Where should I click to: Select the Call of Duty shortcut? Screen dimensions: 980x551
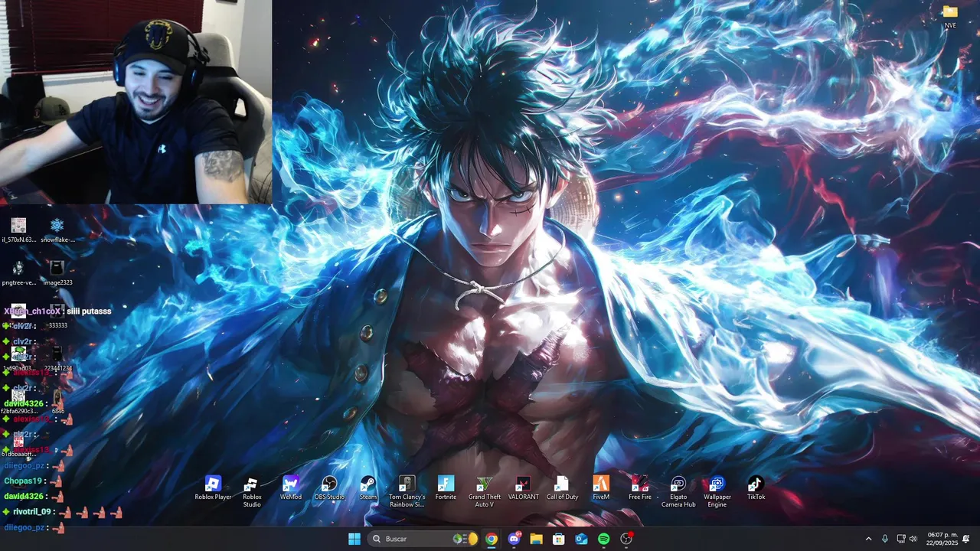(x=562, y=488)
